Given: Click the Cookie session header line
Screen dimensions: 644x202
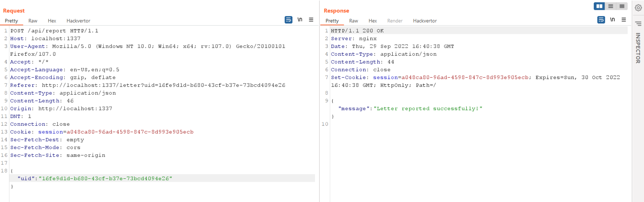Looking at the screenshot, I should (102, 132).
